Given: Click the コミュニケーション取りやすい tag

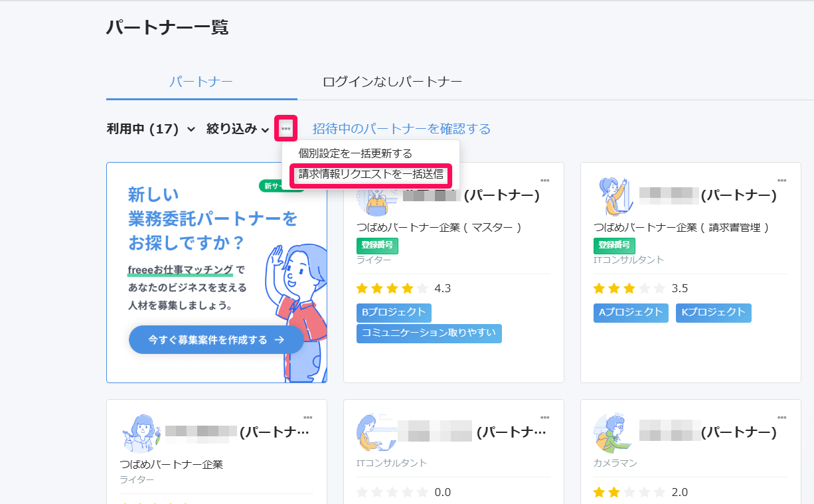Looking at the screenshot, I should tap(429, 333).
